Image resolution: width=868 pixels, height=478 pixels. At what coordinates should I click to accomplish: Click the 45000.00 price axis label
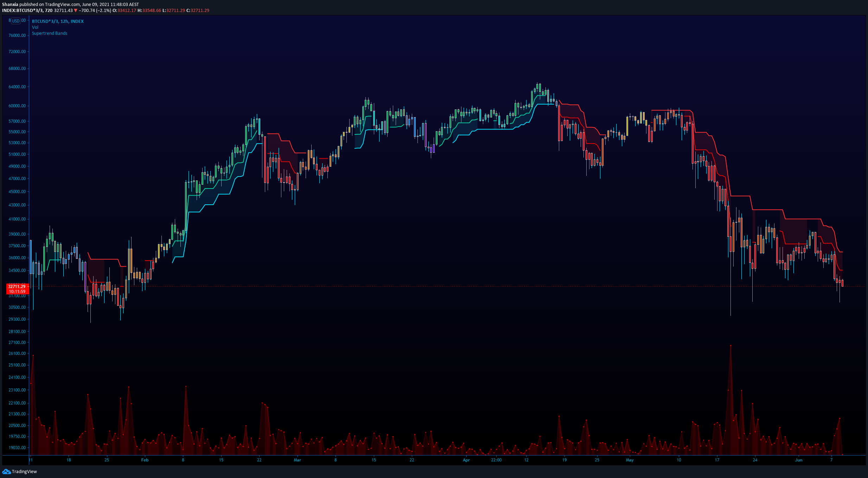[x=17, y=192]
